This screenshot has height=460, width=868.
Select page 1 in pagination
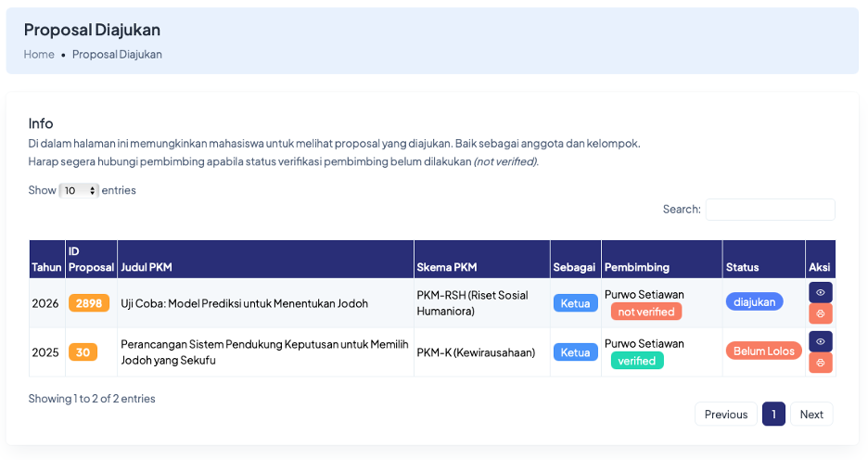click(773, 414)
